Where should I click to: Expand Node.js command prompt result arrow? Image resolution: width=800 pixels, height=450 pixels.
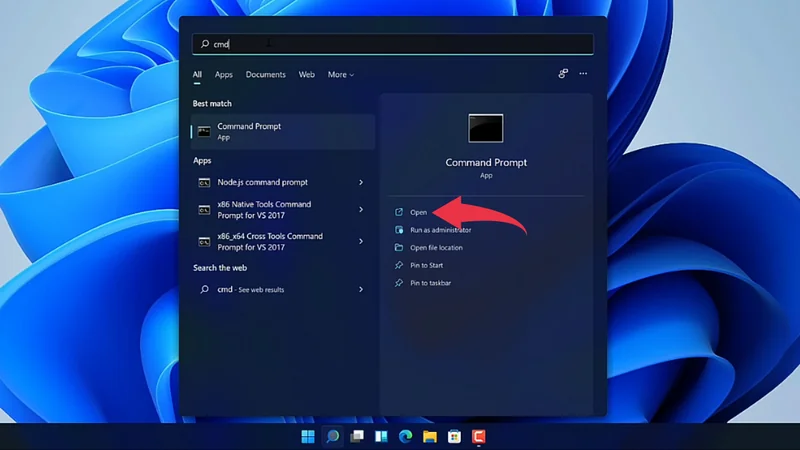pyautogui.click(x=361, y=183)
